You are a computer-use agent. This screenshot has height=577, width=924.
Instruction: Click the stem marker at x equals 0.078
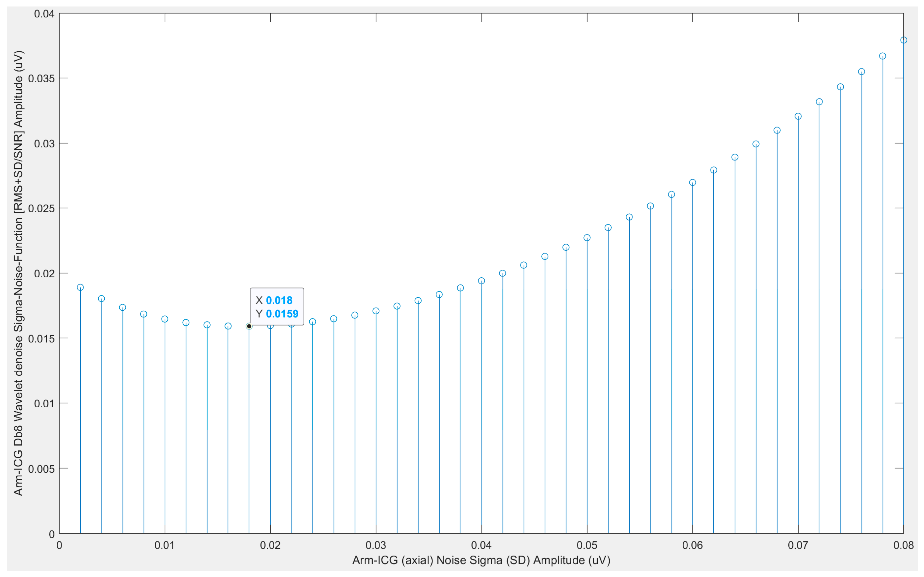pyautogui.click(x=882, y=56)
